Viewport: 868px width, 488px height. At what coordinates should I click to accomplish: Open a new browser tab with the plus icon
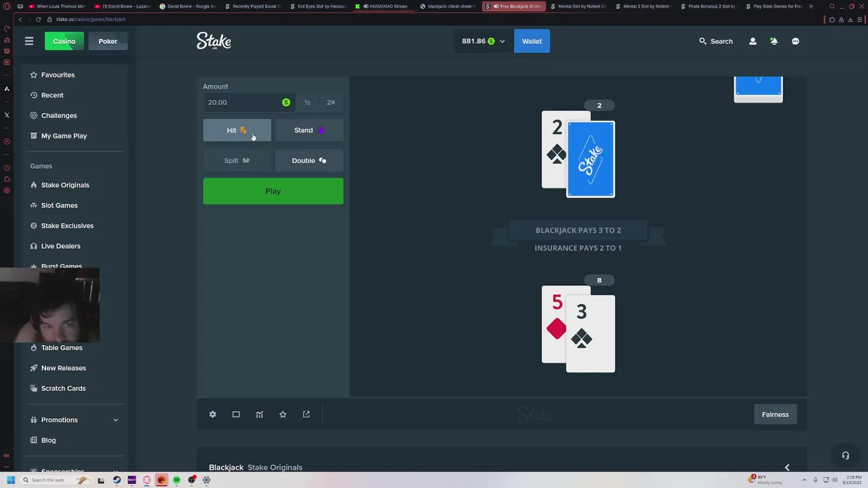pos(811,6)
